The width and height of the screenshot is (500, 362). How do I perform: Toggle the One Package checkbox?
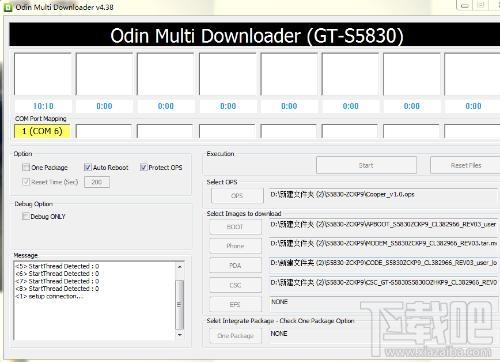[x=26, y=167]
